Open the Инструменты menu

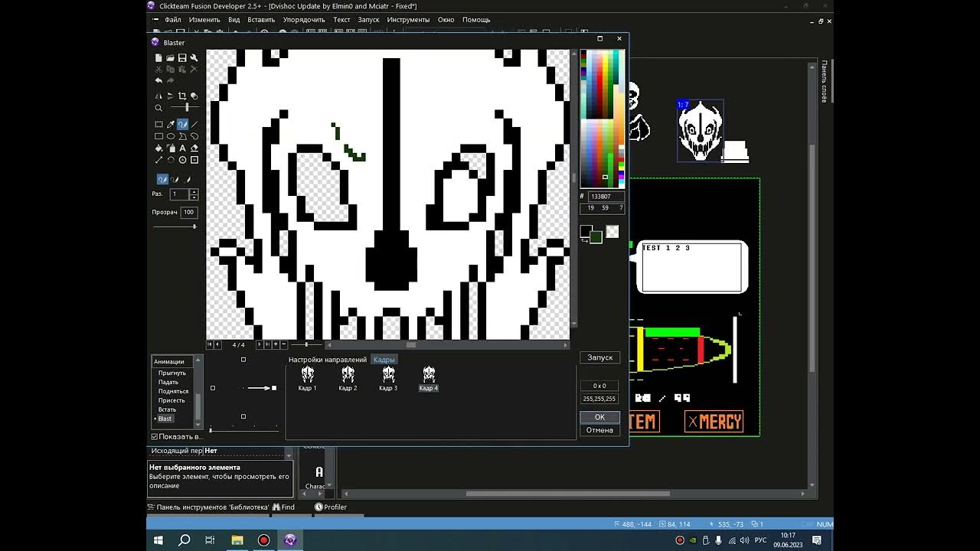pyautogui.click(x=408, y=20)
